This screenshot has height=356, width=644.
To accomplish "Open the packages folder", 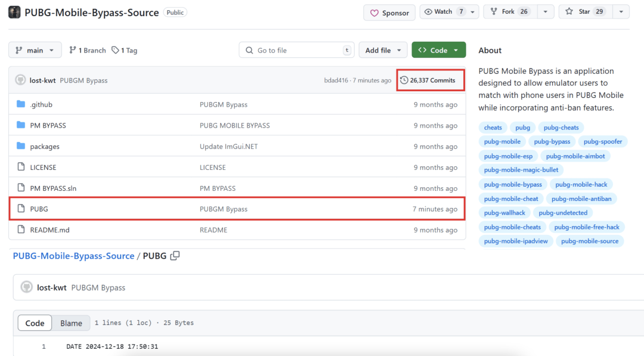I will click(45, 147).
